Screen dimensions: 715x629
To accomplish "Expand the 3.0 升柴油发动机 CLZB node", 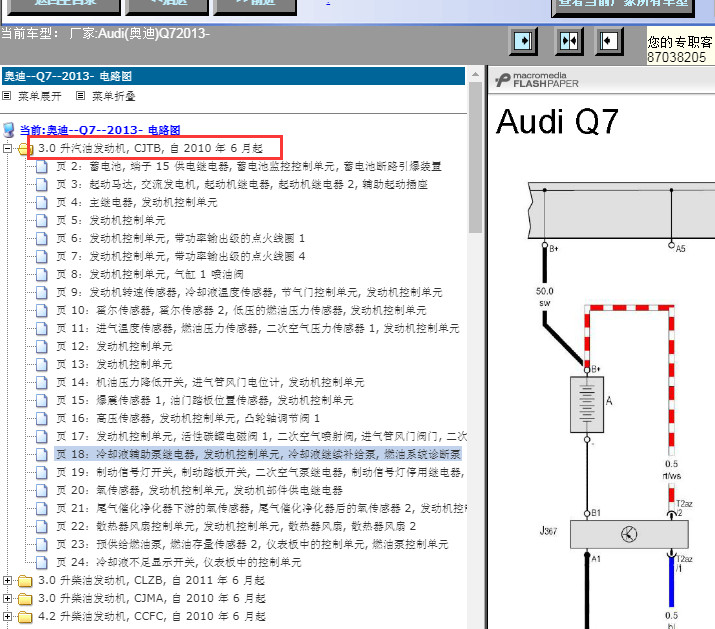I will (7, 580).
